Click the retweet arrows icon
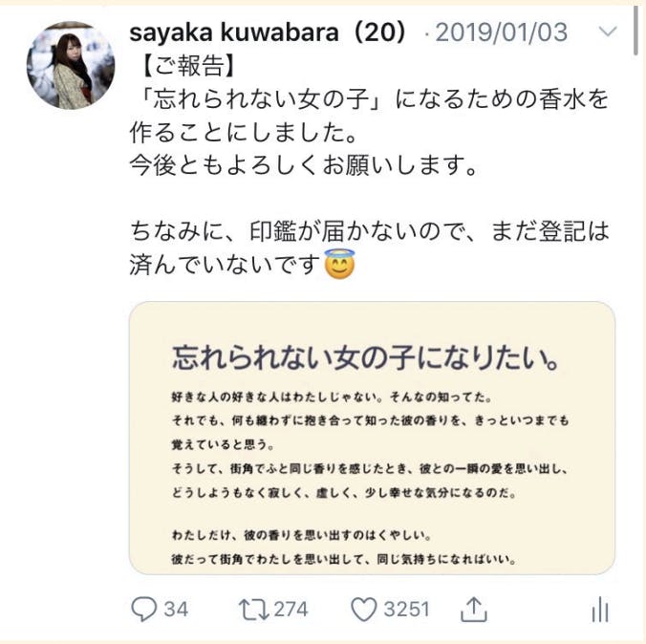 [254, 610]
